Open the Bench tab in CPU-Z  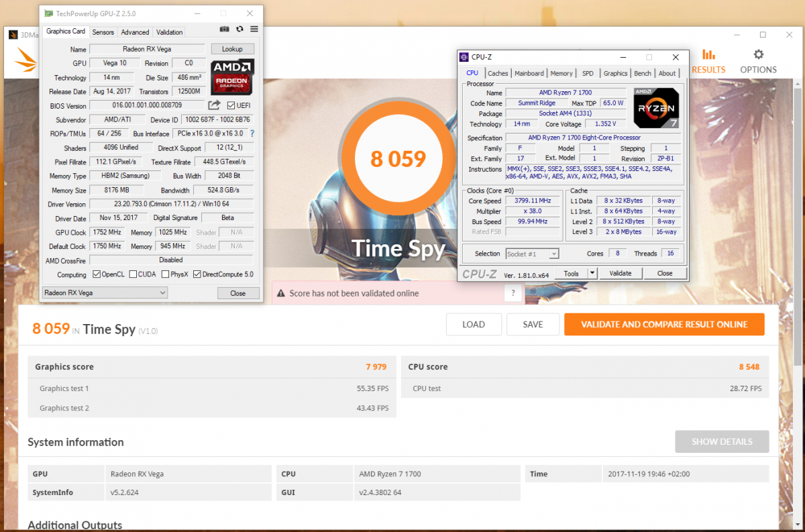click(643, 74)
